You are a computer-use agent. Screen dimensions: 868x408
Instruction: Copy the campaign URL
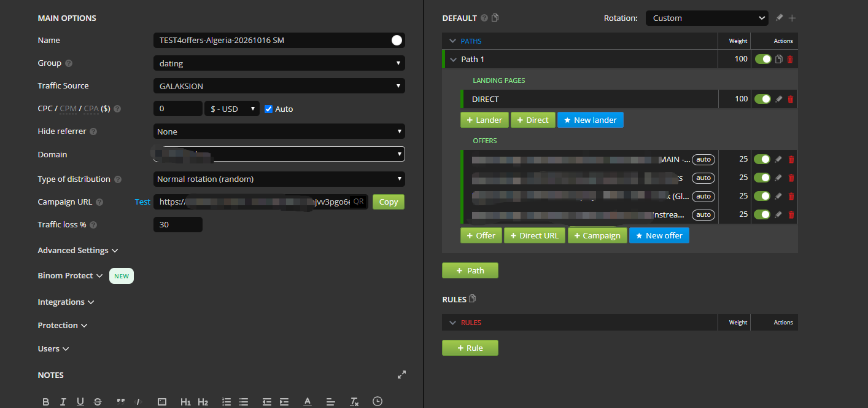[389, 202]
